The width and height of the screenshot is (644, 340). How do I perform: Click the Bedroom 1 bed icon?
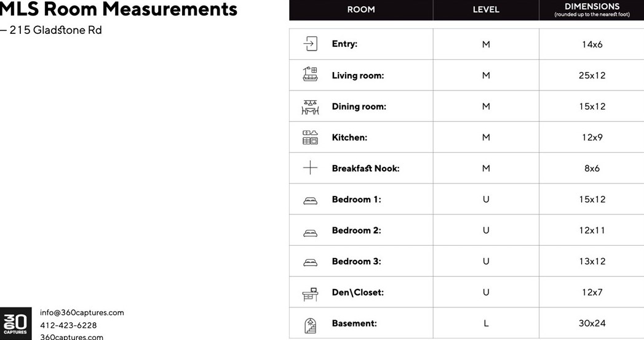[311, 201]
